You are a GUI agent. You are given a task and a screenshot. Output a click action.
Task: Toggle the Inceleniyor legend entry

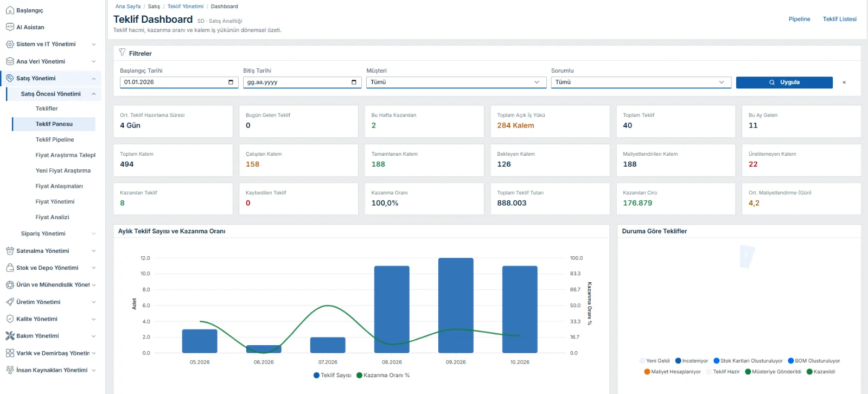692,361
